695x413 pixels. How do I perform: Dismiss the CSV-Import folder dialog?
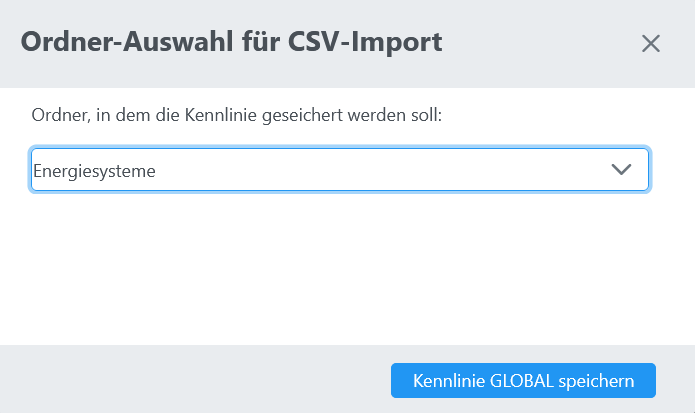coord(651,43)
